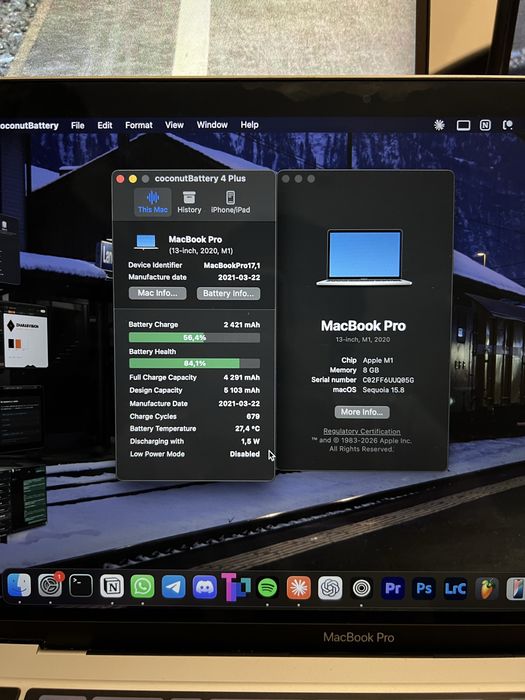Launch Lightroom Classic from the dock

click(455, 589)
